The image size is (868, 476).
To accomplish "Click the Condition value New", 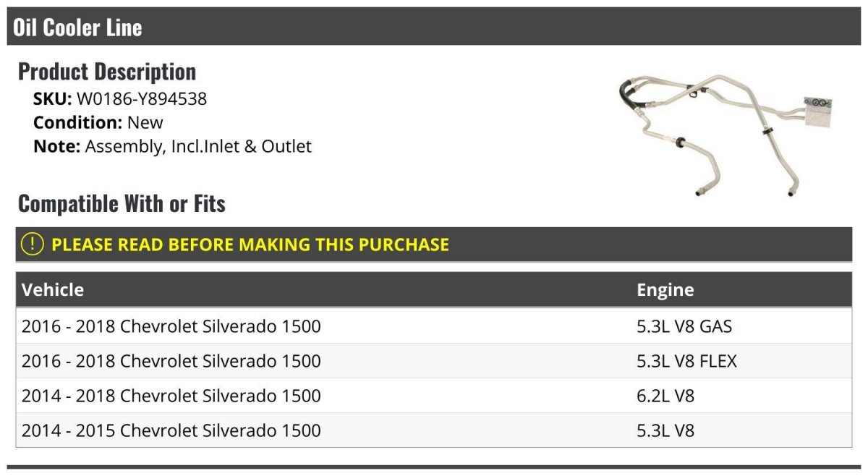I will [x=145, y=122].
